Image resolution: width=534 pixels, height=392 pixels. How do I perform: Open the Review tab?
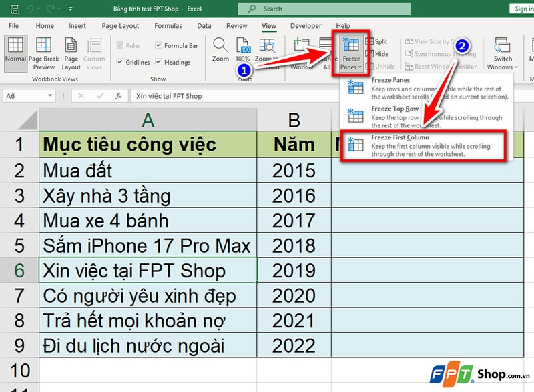point(237,25)
